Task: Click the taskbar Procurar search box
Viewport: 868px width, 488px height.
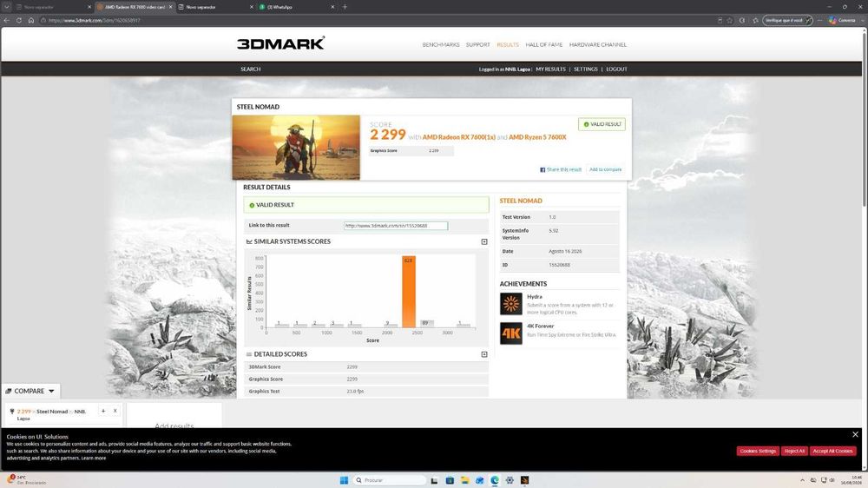Action: click(x=390, y=480)
